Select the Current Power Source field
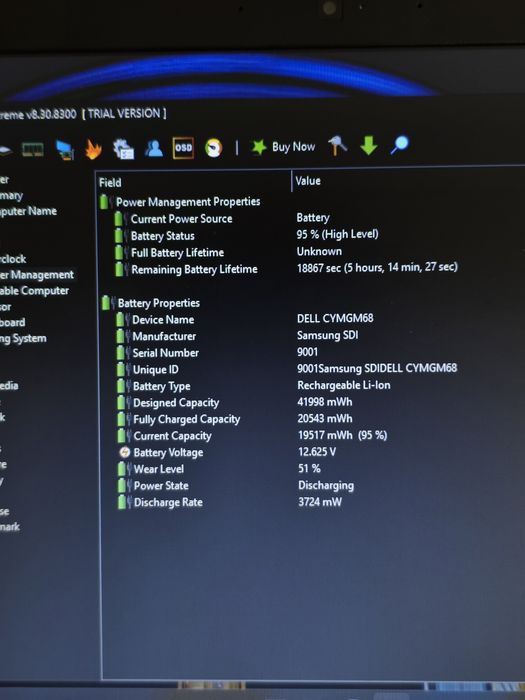Viewport: 525px width, 700px height. (181, 218)
